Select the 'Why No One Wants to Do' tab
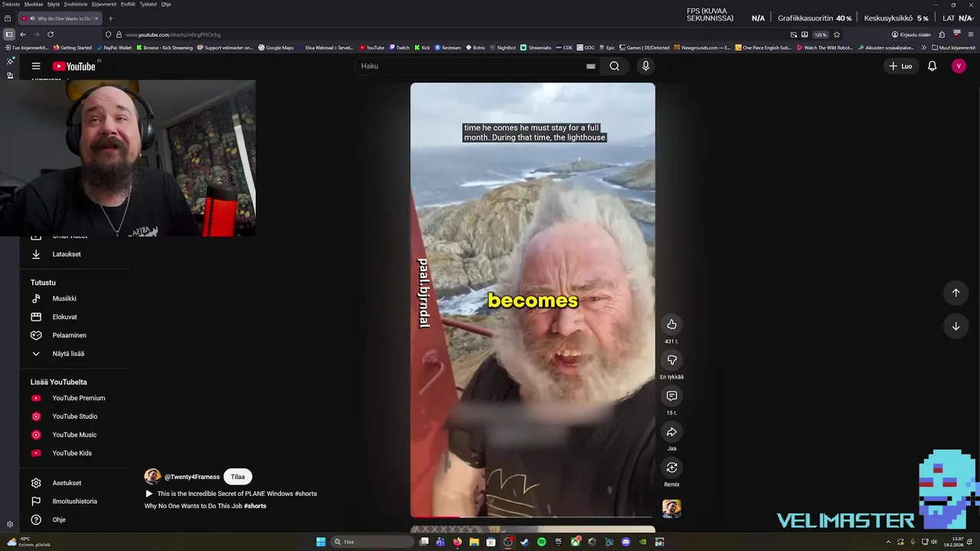The width and height of the screenshot is (980, 551). (x=60, y=18)
